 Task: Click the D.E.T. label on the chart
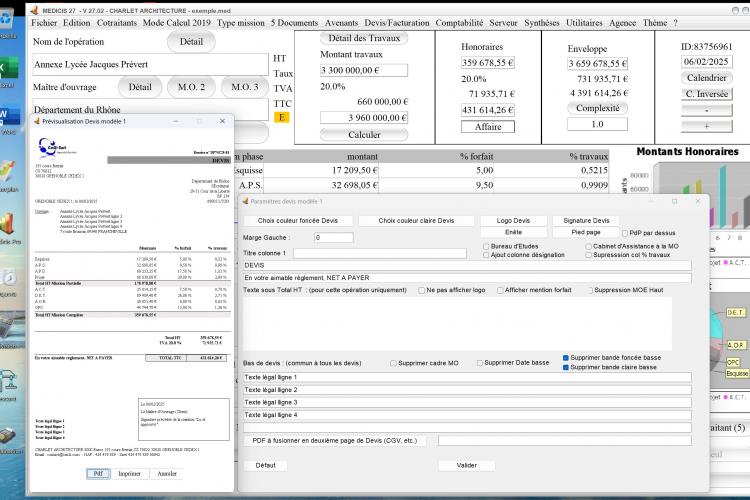pyautogui.click(x=736, y=312)
